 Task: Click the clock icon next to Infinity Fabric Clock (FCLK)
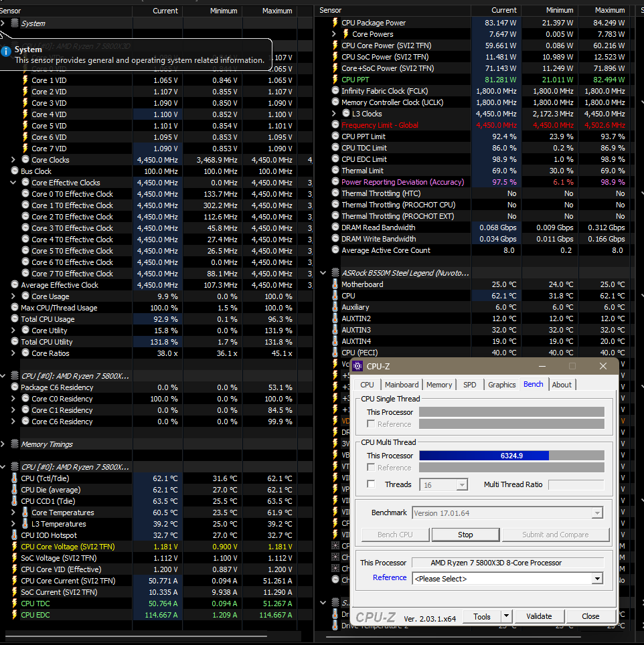click(335, 90)
